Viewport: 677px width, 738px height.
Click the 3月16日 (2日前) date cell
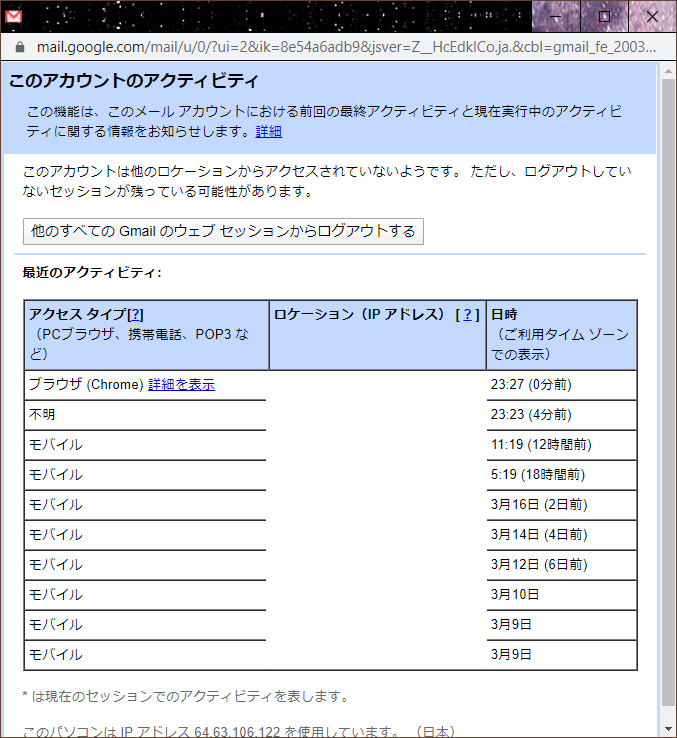pyautogui.click(x=562, y=505)
